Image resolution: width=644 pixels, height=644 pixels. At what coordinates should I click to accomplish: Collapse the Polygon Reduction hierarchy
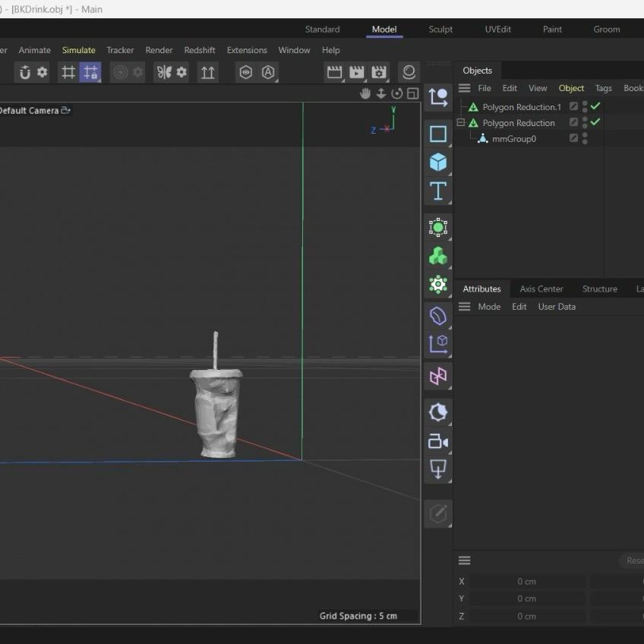[460, 122]
